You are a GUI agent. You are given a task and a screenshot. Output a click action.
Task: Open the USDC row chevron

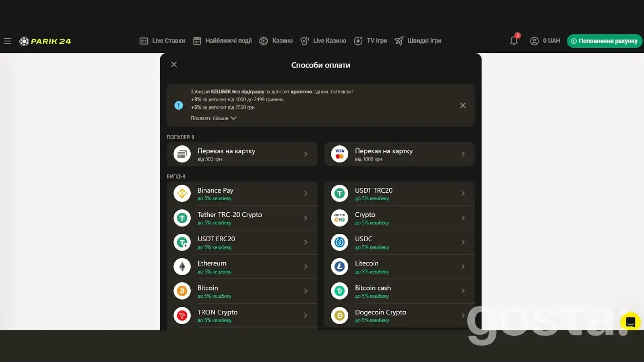463,242
